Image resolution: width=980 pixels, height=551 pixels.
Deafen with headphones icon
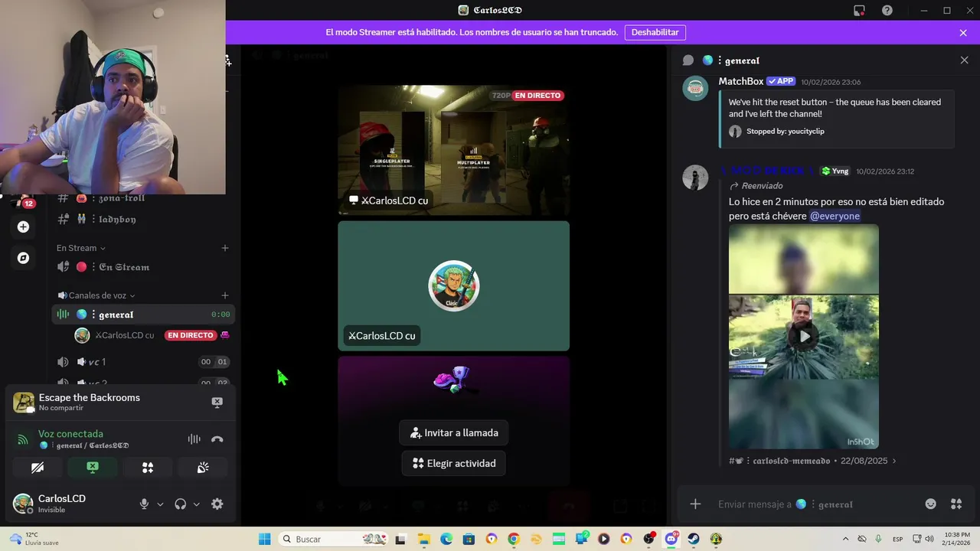[x=181, y=504]
